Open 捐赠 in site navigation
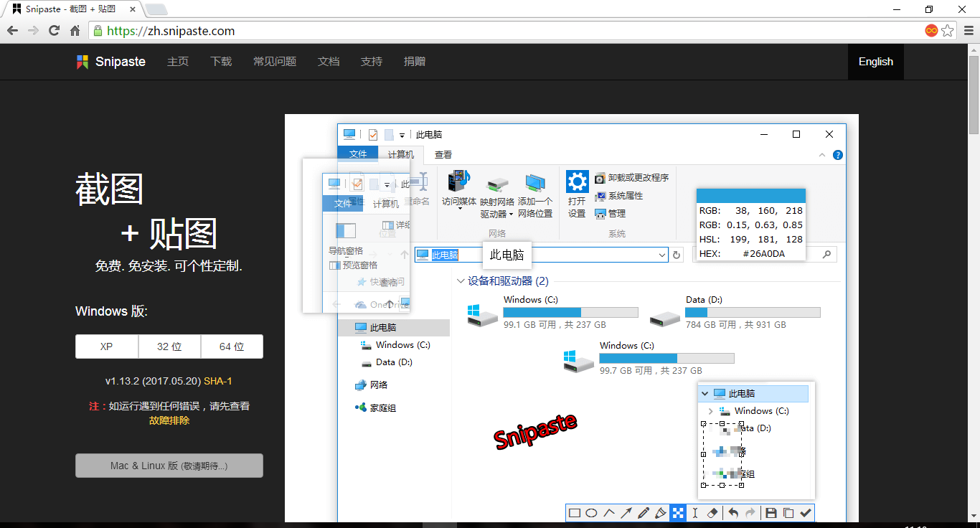Viewport: 980px width, 528px height. [x=415, y=62]
